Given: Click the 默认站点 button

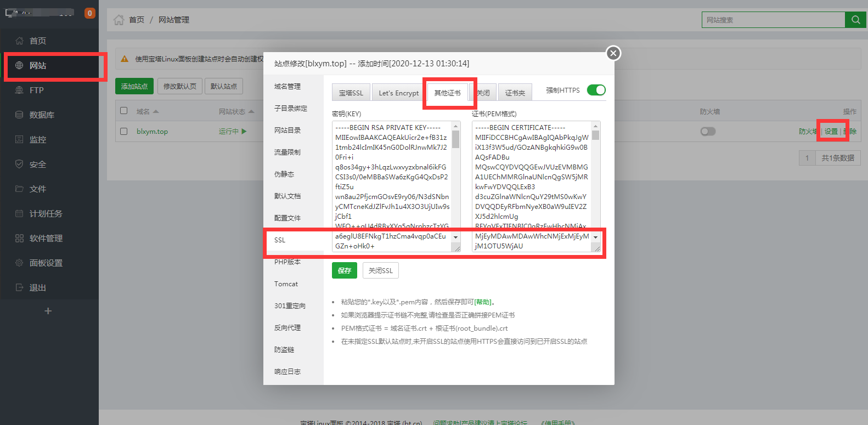Looking at the screenshot, I should pos(224,86).
